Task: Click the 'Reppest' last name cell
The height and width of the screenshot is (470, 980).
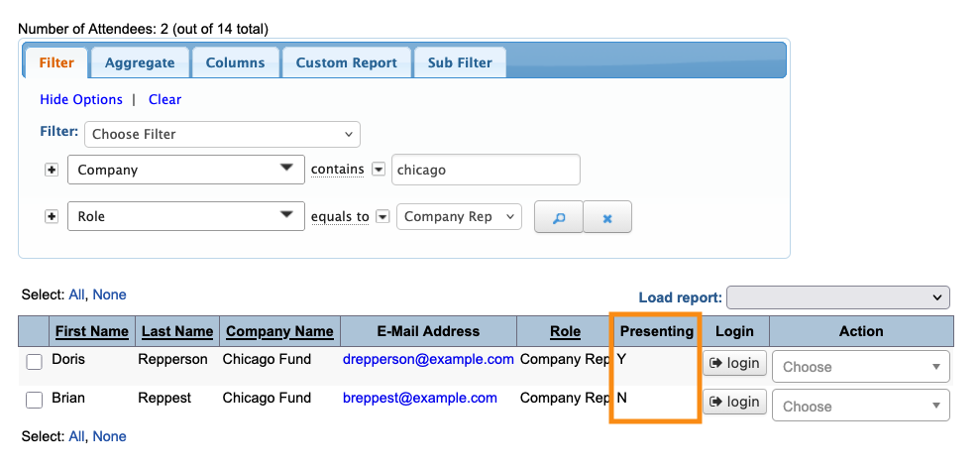Action: (x=164, y=398)
